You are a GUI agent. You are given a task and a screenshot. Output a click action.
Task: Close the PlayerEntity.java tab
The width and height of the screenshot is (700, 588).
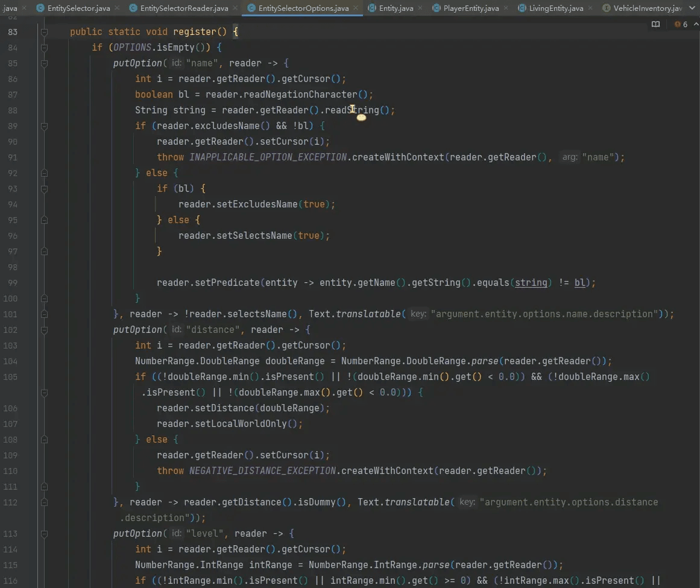click(506, 8)
